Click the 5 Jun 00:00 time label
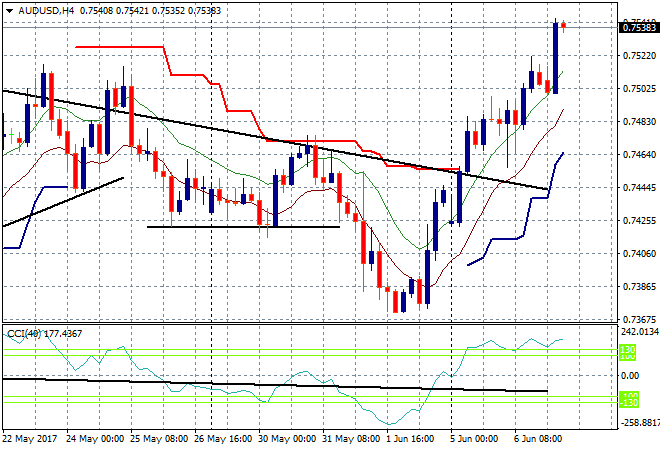 click(x=474, y=439)
